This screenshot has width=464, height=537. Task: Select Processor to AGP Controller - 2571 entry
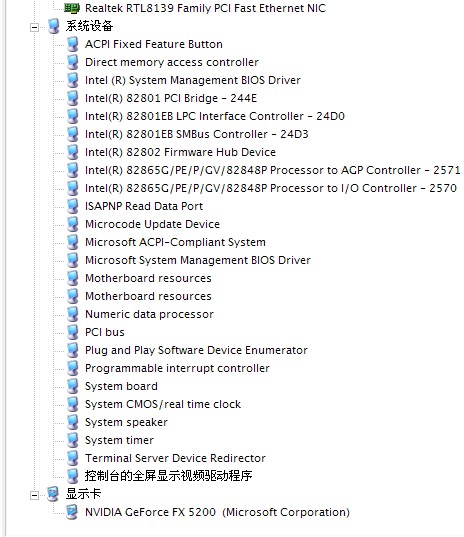click(273, 170)
